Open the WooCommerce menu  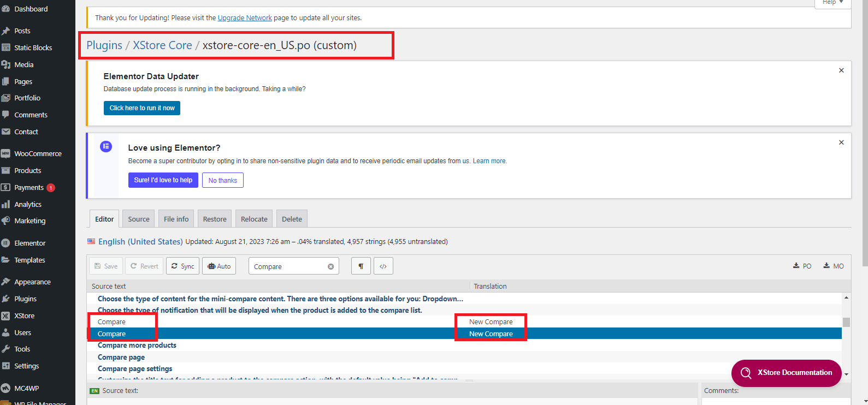pyautogui.click(x=38, y=153)
